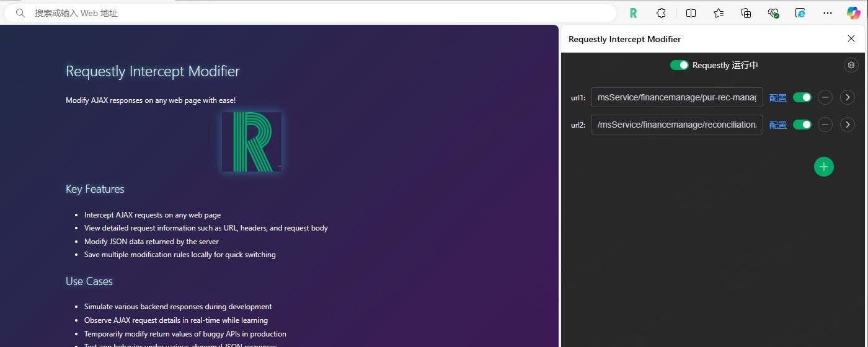Open the Requestly settings gear
The width and height of the screenshot is (868, 347).
pyautogui.click(x=851, y=65)
